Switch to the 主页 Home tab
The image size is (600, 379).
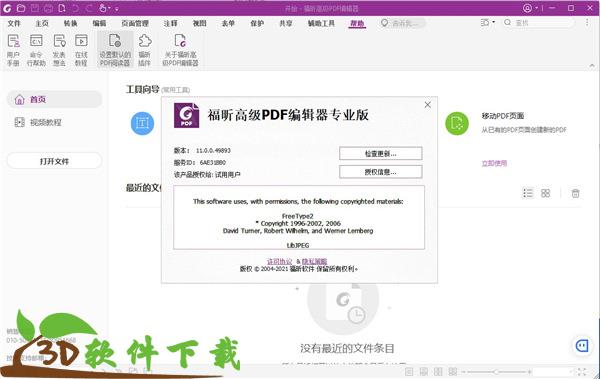[42, 23]
